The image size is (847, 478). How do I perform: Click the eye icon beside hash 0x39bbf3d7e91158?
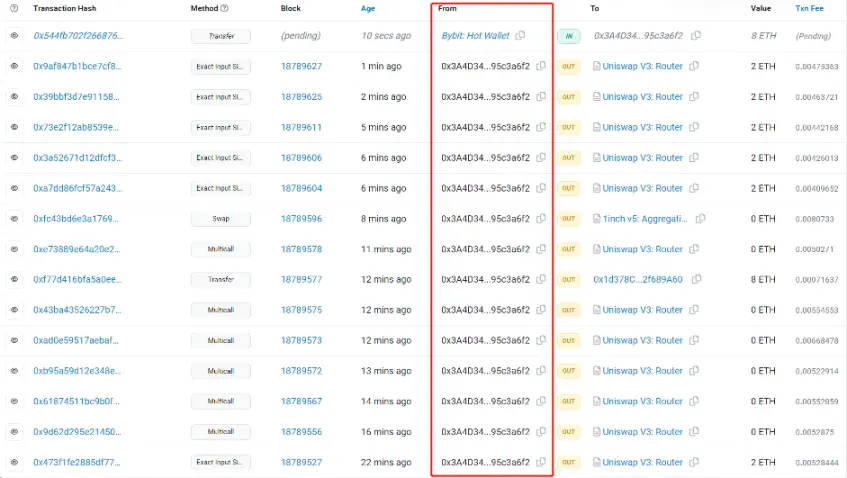coord(14,97)
